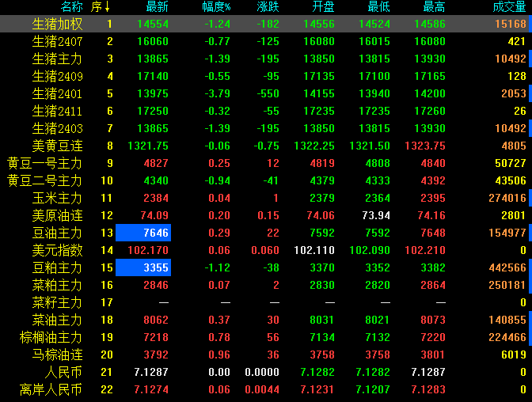Click the high price 1323.75
This screenshot has height=402, width=532.
click(x=425, y=146)
